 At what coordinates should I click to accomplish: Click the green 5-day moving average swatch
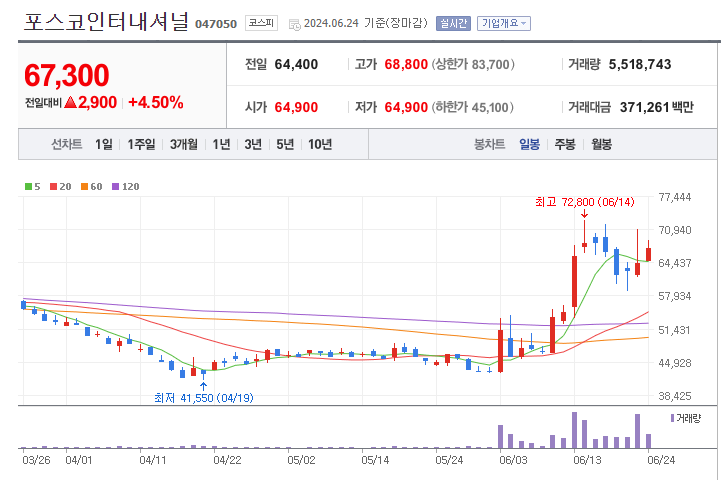28,186
